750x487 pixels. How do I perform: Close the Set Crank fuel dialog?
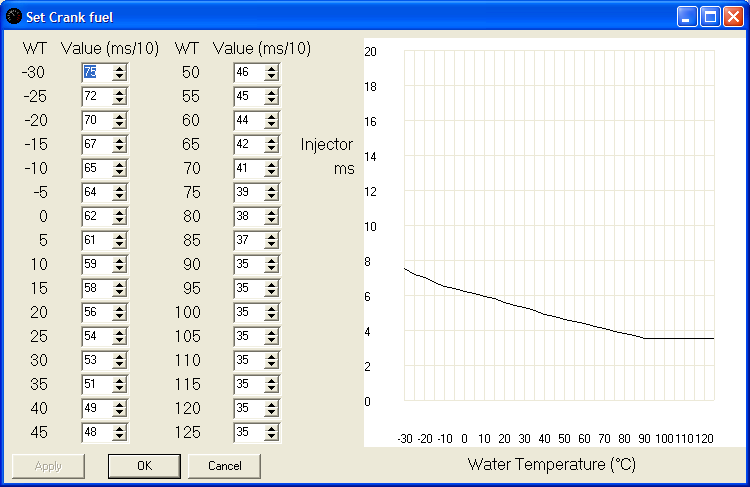[x=733, y=17]
